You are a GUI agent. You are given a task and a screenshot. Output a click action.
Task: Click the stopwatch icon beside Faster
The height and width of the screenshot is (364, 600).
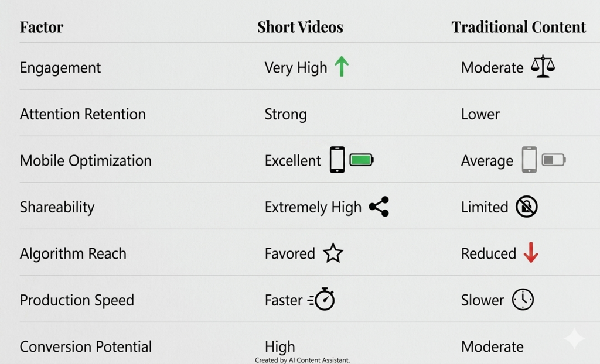pyautogui.click(x=322, y=299)
